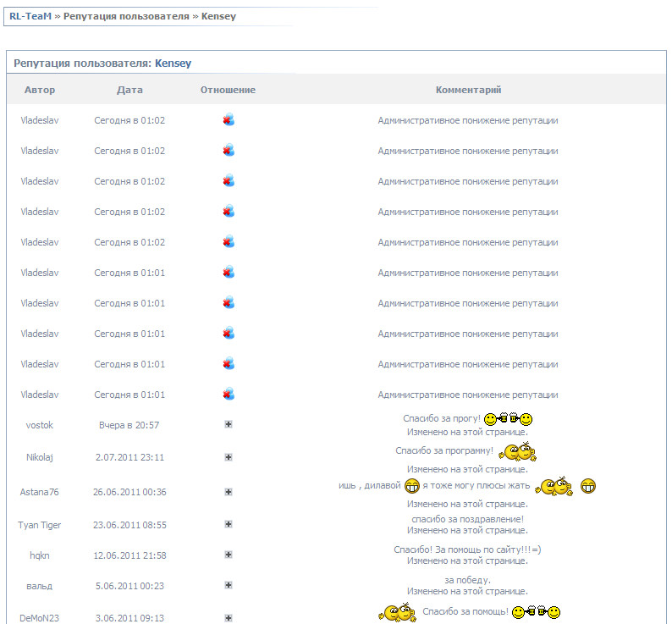672x624 pixels.
Task: Click hugging smileys in Nikolaj's comment
Action: [x=517, y=451]
